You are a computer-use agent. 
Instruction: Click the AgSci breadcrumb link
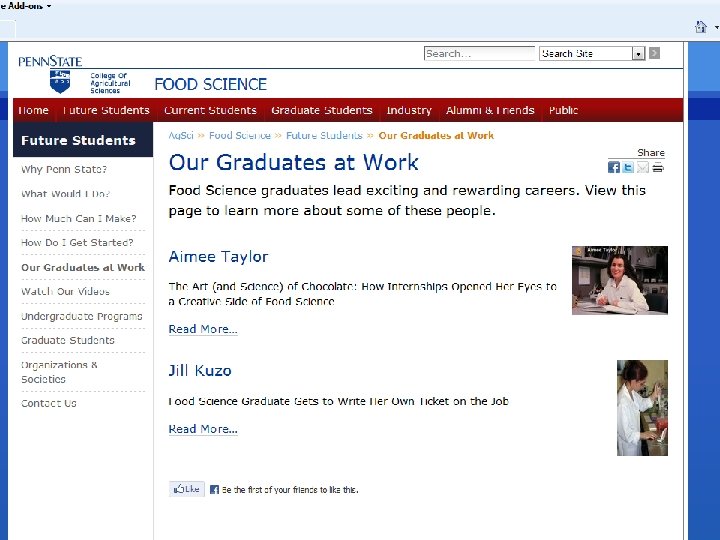pos(181,135)
